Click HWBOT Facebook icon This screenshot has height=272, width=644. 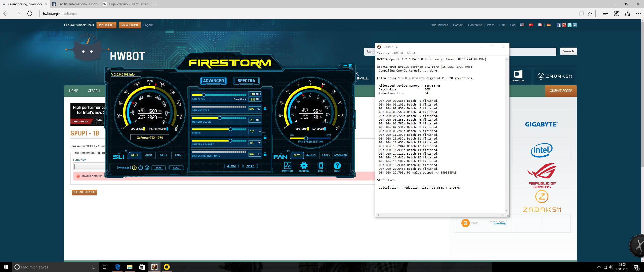559,25
